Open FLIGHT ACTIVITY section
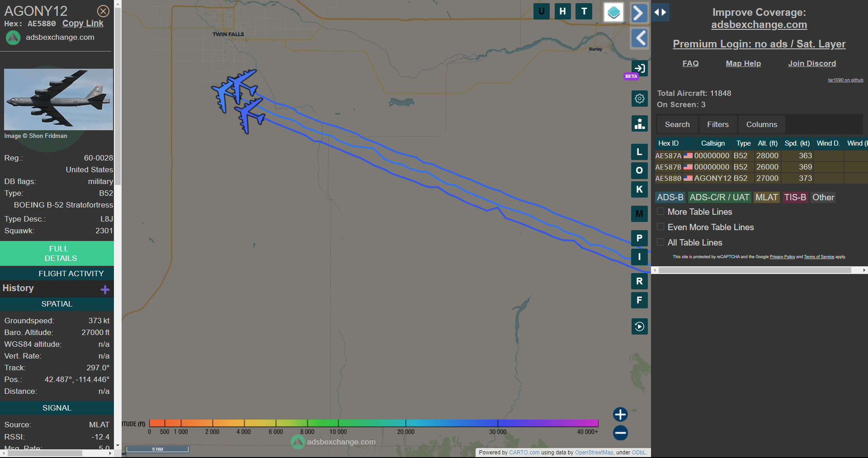This screenshot has width=868, height=458. coord(57,274)
